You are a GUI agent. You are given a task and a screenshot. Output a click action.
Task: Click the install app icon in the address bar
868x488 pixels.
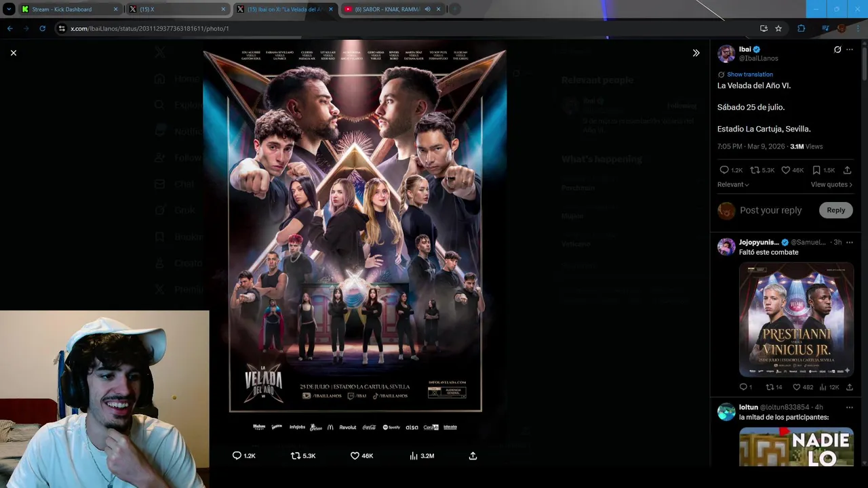[764, 28]
